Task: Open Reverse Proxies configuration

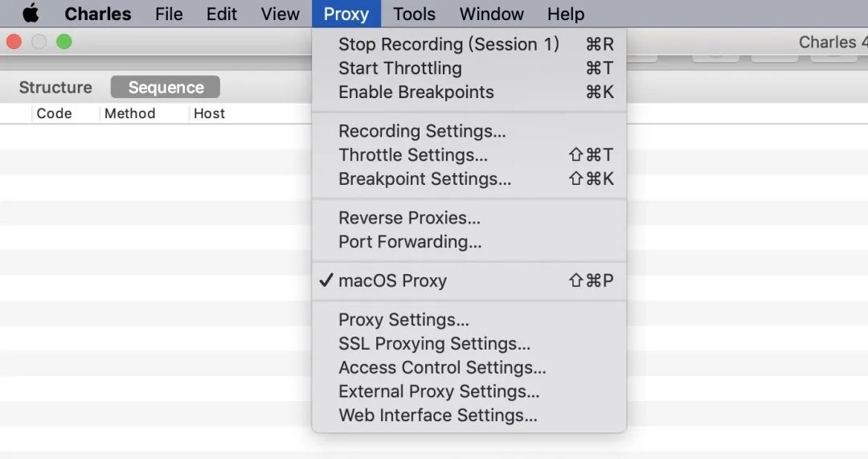Action: tap(409, 218)
